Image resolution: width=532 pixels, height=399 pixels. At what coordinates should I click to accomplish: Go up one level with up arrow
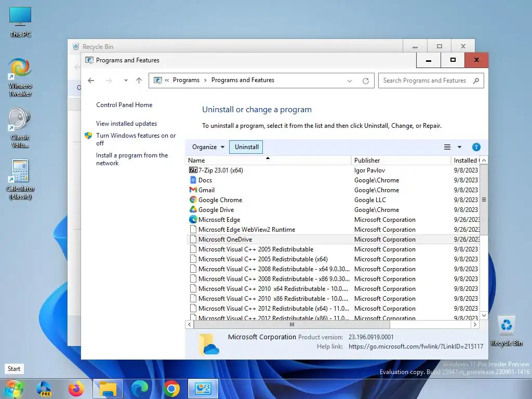tap(139, 81)
